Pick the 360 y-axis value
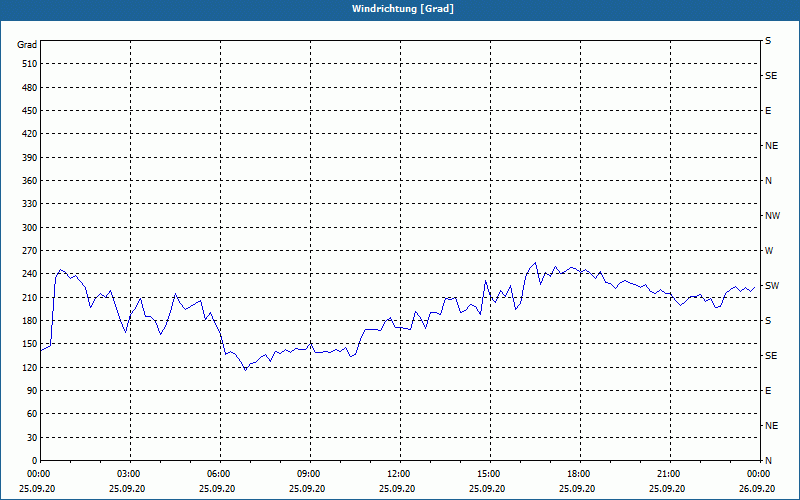 [x=30, y=181]
